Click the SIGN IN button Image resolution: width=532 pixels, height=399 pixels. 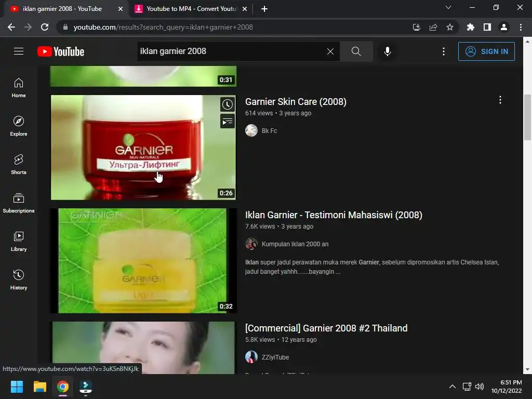point(486,51)
